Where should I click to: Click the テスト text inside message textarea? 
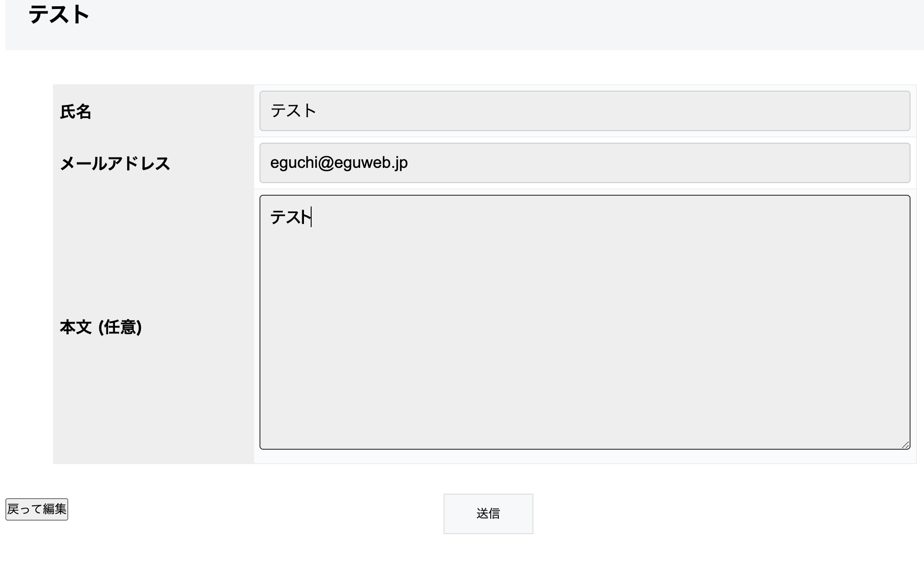click(290, 218)
